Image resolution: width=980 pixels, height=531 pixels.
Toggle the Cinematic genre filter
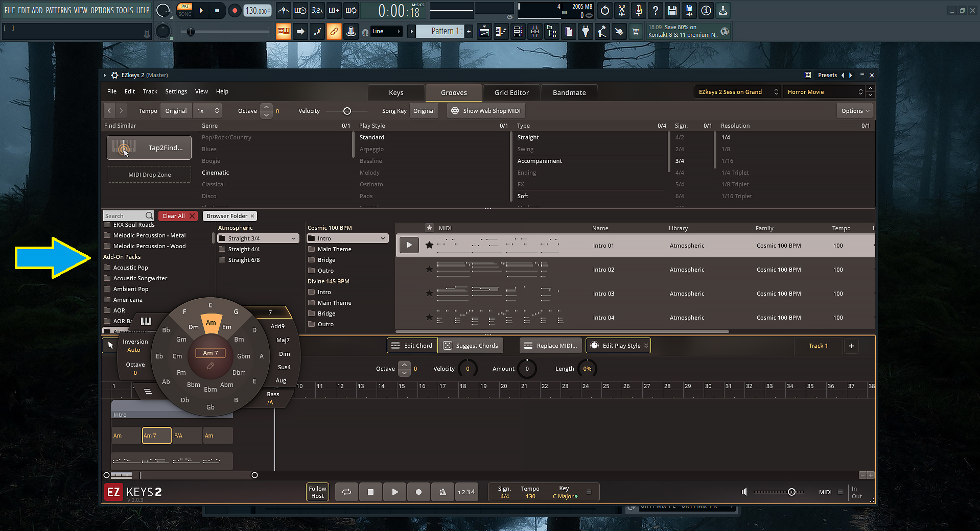(215, 173)
